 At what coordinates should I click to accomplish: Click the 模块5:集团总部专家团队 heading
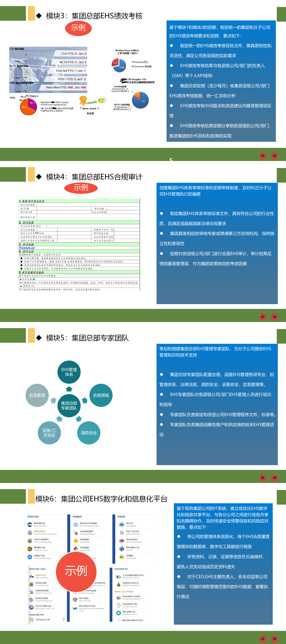(x=87, y=338)
